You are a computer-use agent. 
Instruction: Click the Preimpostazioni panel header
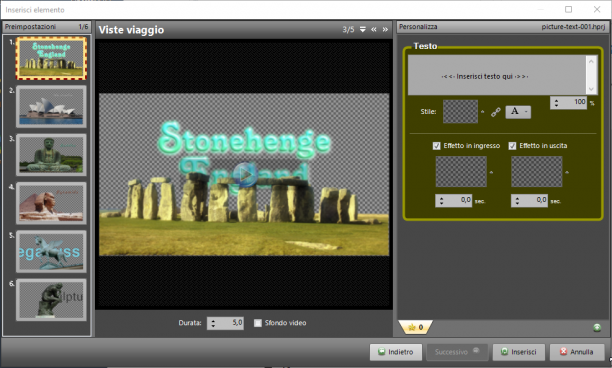point(46,27)
